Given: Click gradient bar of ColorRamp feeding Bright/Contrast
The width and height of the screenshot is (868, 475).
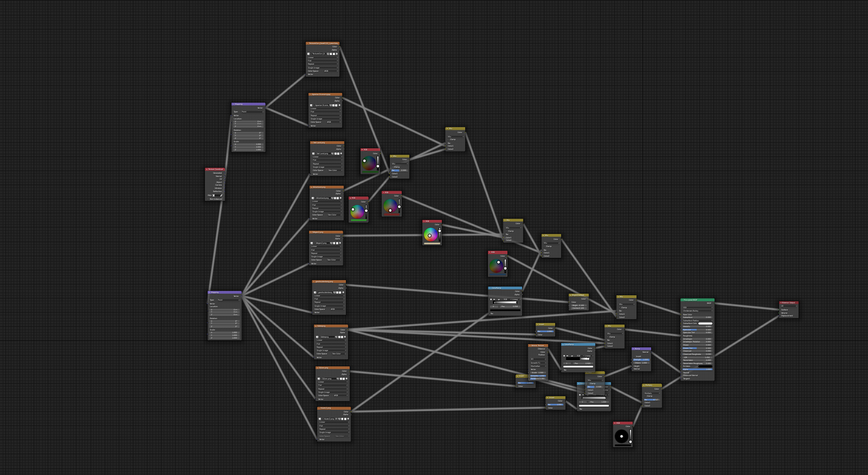Looking at the screenshot, I should pos(505,303).
